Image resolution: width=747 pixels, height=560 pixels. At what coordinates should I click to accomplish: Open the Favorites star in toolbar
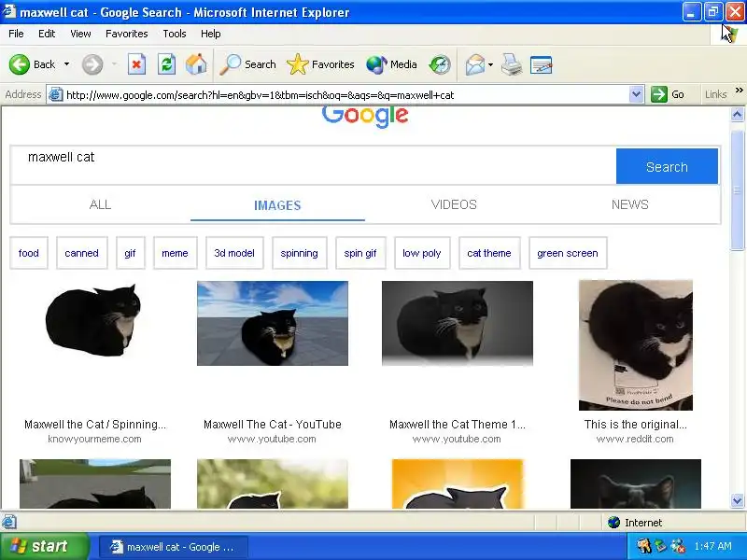point(320,64)
